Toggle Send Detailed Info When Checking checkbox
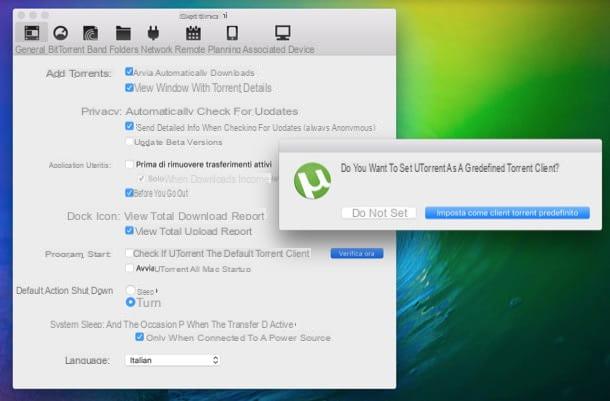 click(x=129, y=126)
